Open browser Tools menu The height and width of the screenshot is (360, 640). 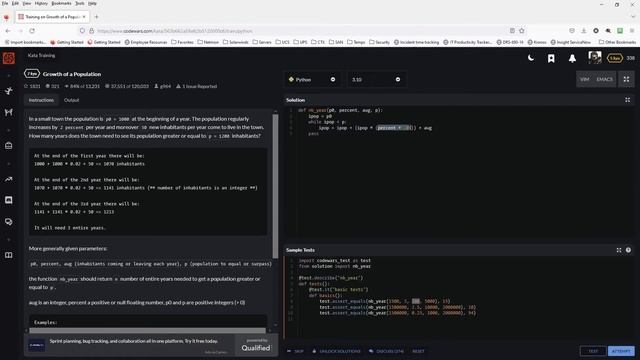click(x=80, y=3)
